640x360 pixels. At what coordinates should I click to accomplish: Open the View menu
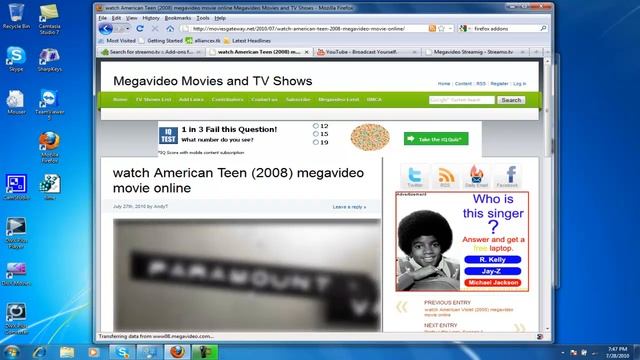131,18
